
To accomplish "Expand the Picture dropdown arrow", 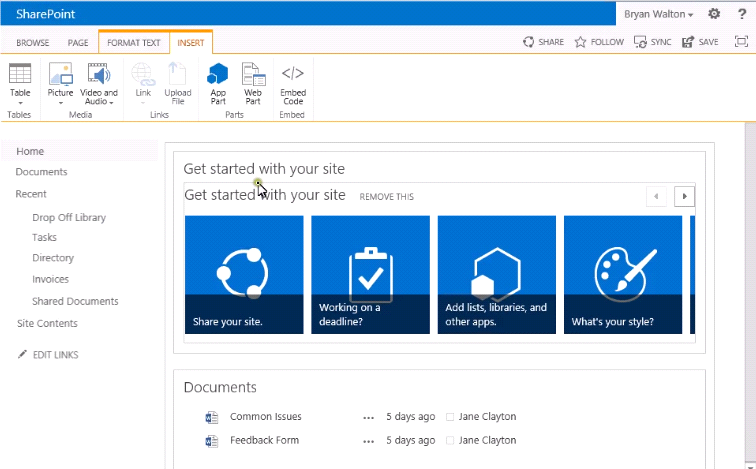I will click(61, 103).
